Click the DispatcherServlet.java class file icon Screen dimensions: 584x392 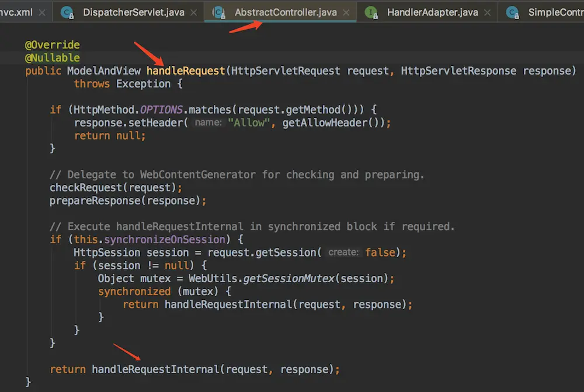pos(67,12)
